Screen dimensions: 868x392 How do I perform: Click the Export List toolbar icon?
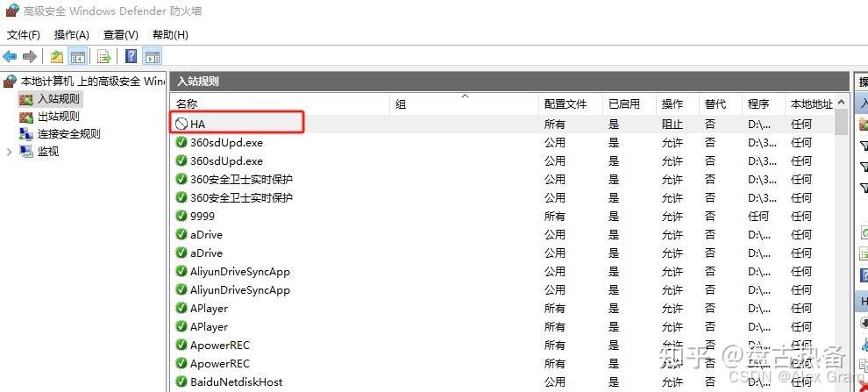click(x=104, y=57)
